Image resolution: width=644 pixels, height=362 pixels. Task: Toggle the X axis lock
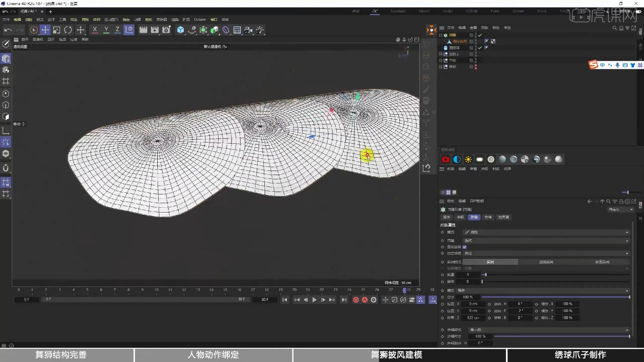(95, 30)
